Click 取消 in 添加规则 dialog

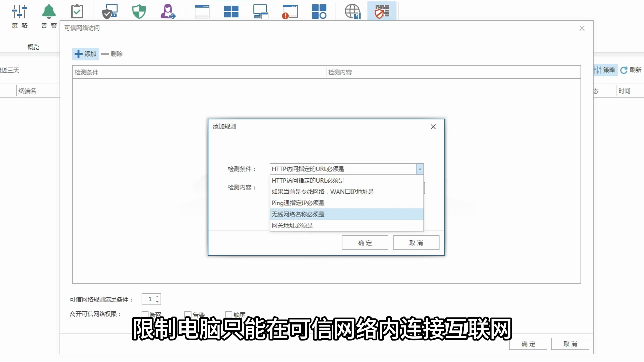click(x=416, y=243)
